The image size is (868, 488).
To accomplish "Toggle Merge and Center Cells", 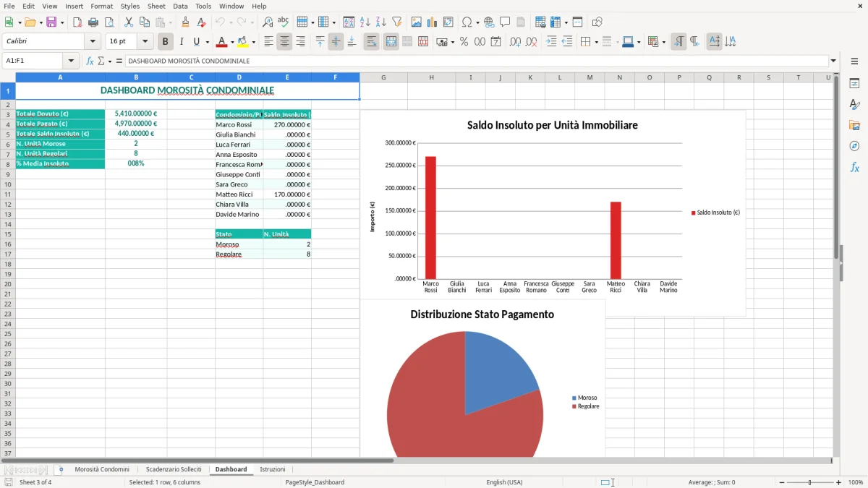I will (x=391, y=42).
